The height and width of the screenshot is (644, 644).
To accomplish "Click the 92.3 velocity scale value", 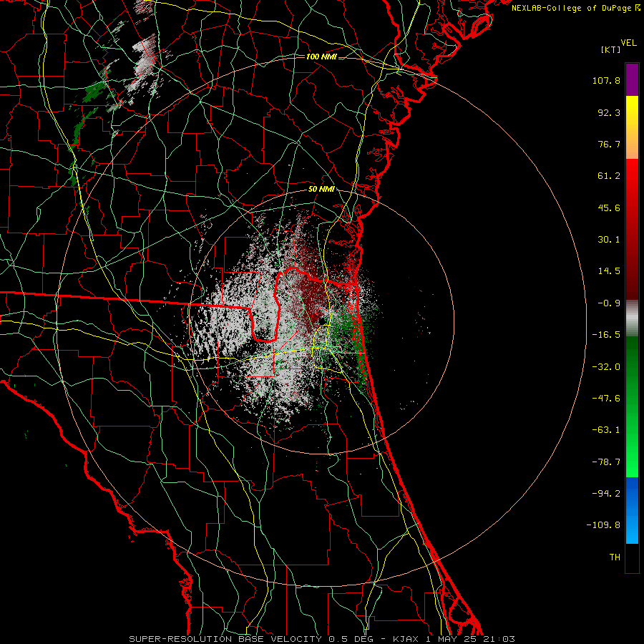I will click(x=609, y=112).
